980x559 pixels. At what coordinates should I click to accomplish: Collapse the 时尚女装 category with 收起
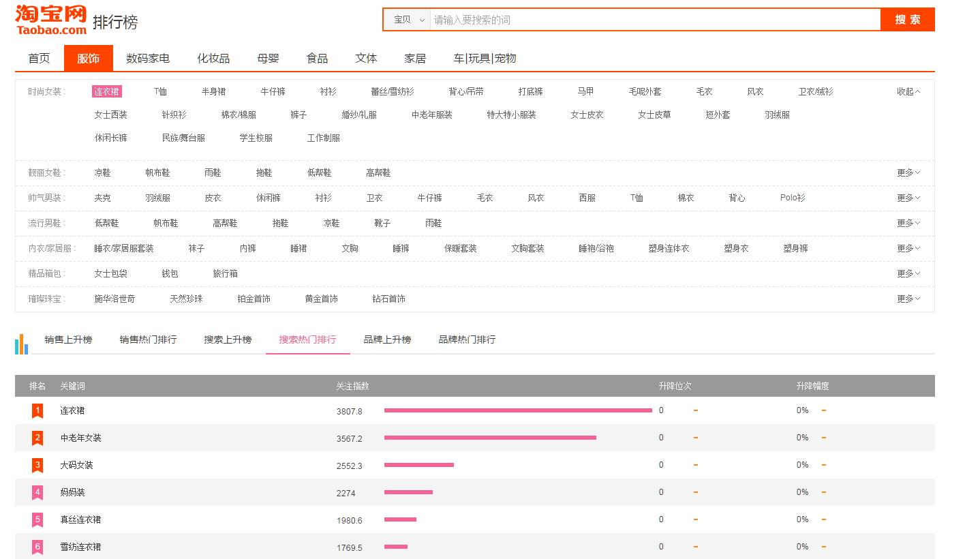tap(908, 91)
